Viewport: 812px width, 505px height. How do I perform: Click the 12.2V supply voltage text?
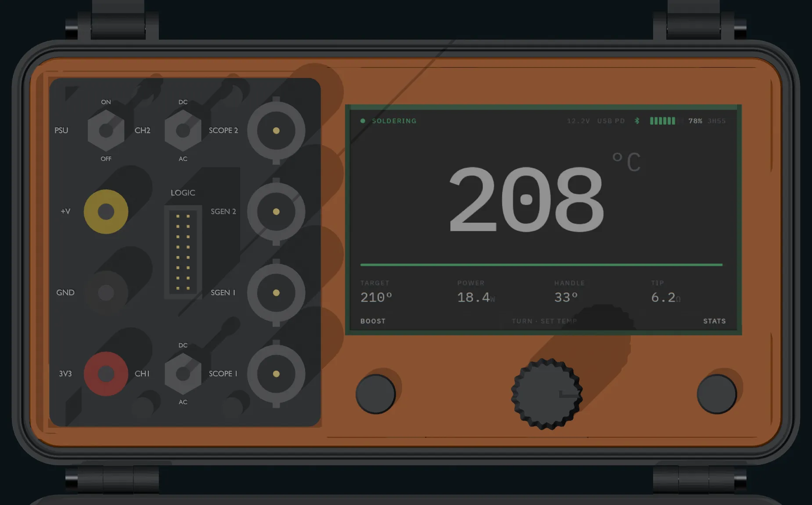coord(578,121)
